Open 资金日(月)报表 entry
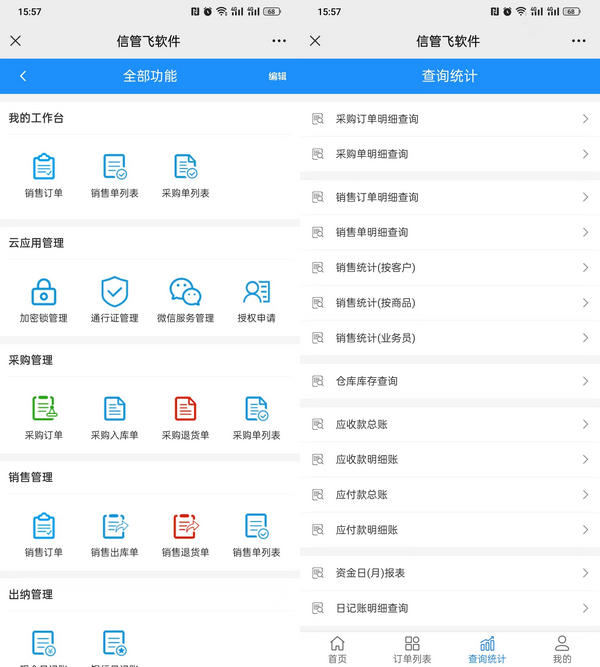The image size is (600, 667). [x=370, y=573]
